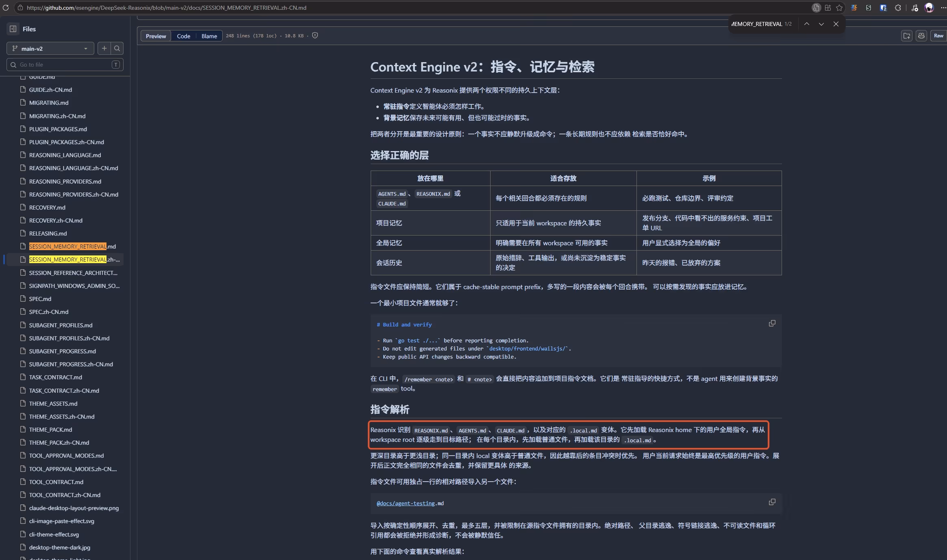Image resolution: width=947 pixels, height=560 pixels.
Task: Click the '选择正确的层' section heading
Action: pos(400,155)
